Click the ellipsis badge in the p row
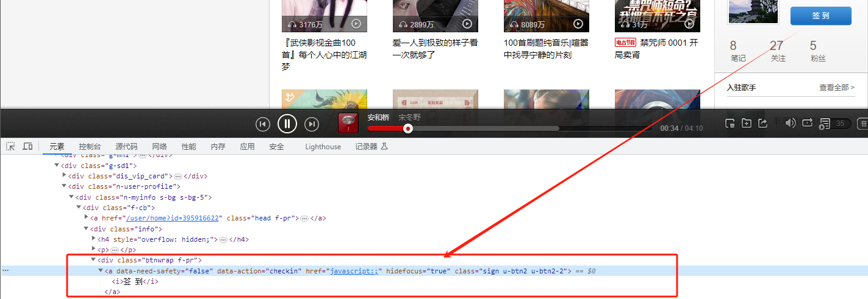 [114, 250]
